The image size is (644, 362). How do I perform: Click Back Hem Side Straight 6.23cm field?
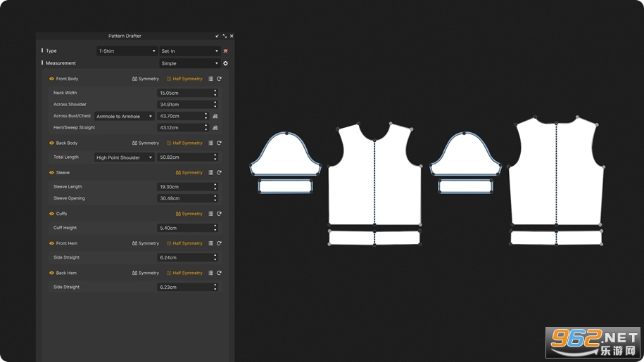(x=187, y=287)
